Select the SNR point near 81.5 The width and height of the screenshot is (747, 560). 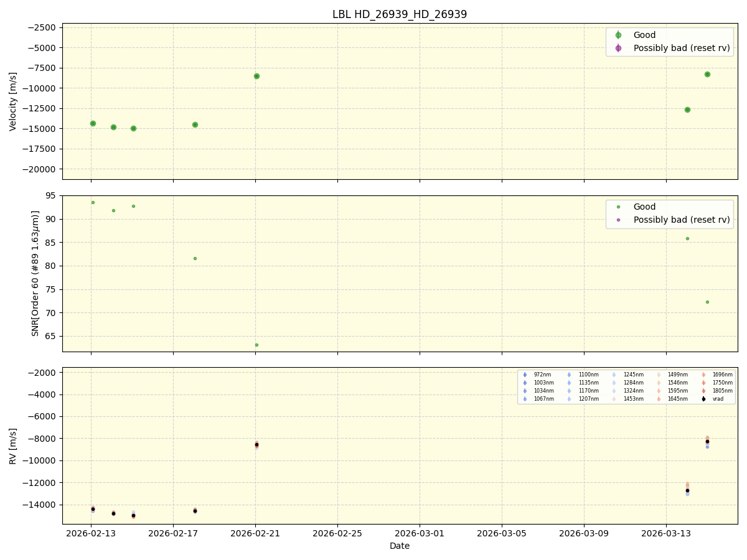[x=195, y=258]
